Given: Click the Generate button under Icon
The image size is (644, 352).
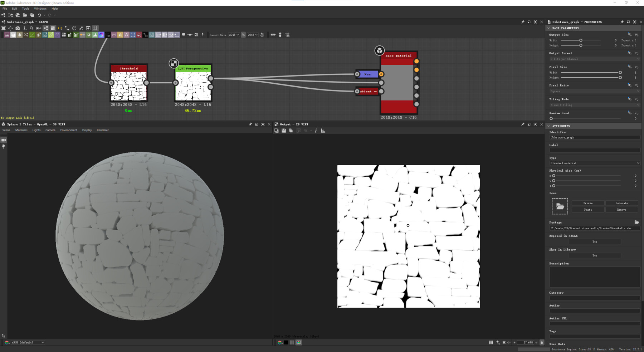Looking at the screenshot, I should click(x=621, y=203).
